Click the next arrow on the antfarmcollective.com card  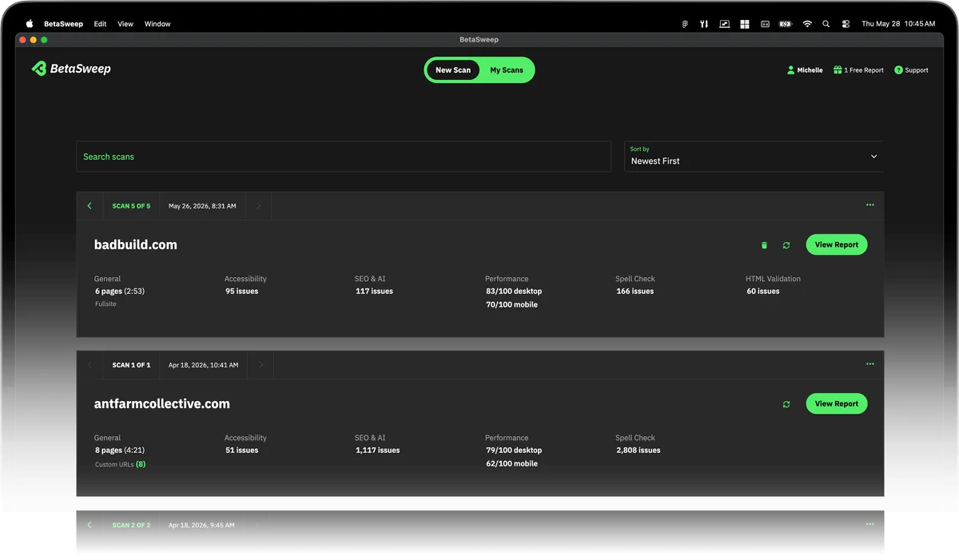click(261, 365)
